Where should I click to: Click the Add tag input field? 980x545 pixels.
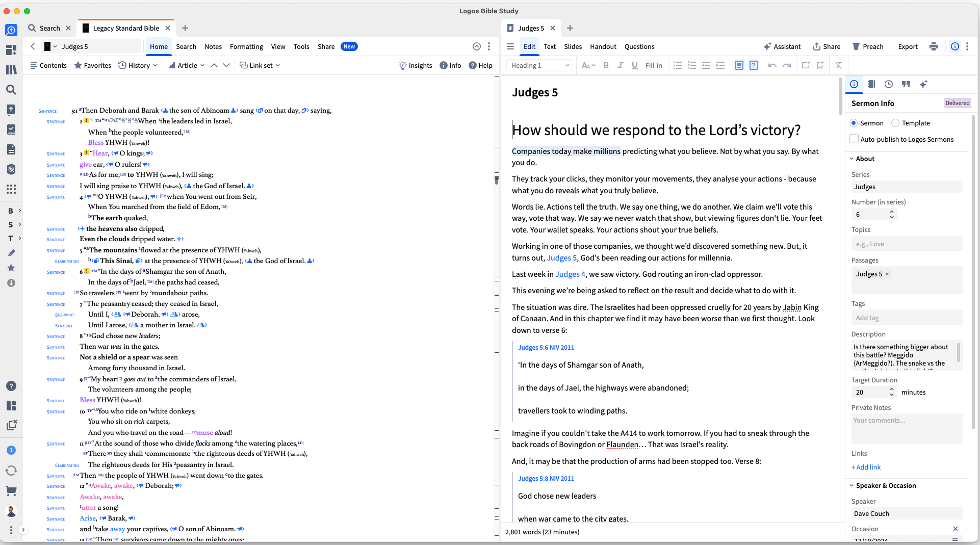907,318
